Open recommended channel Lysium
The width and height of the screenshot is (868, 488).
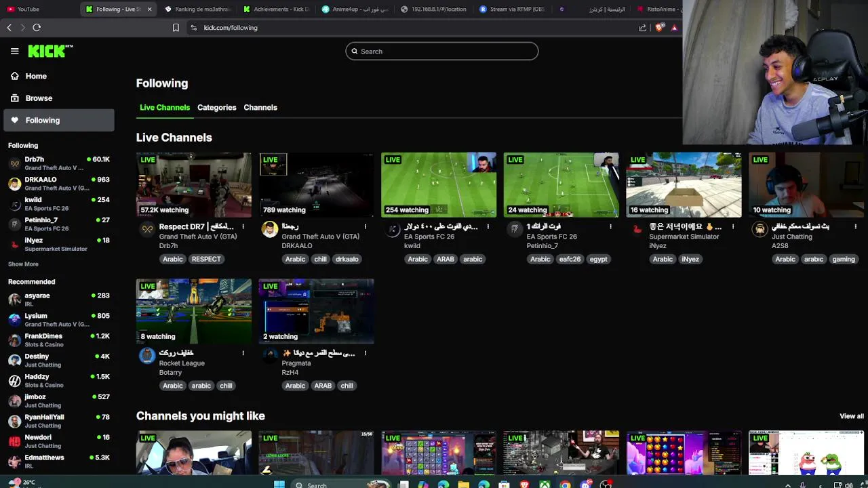pyautogui.click(x=58, y=320)
